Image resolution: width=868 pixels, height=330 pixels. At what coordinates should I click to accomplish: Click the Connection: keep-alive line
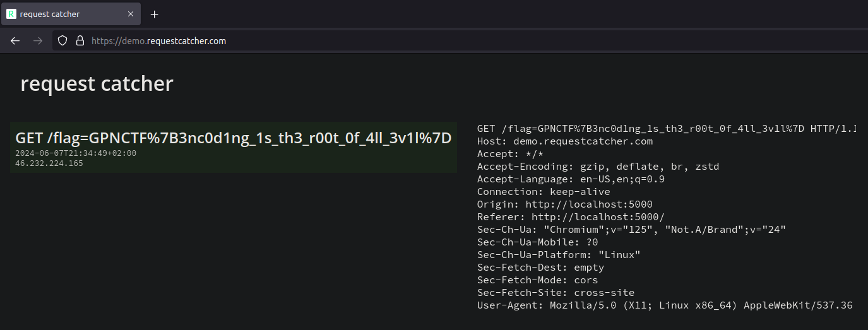(544, 192)
